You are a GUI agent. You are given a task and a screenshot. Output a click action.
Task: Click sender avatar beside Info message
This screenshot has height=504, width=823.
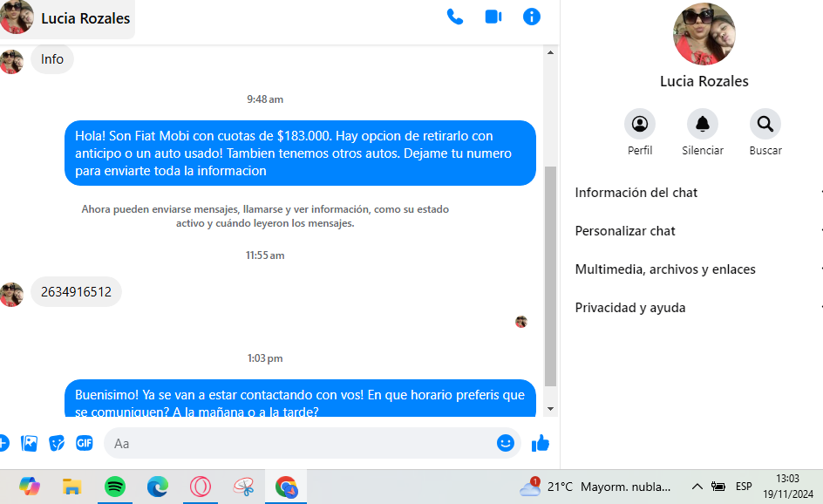[11, 62]
